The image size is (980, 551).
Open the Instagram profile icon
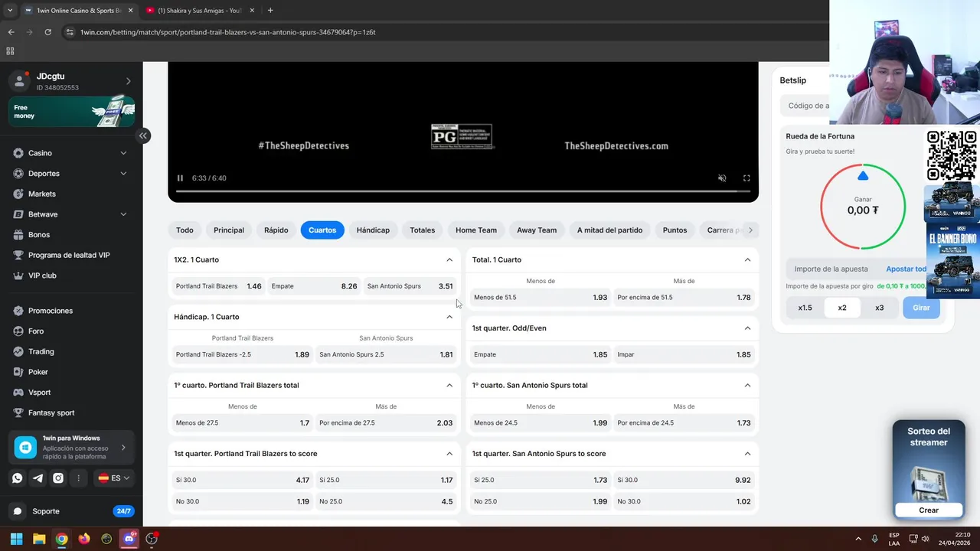58,478
